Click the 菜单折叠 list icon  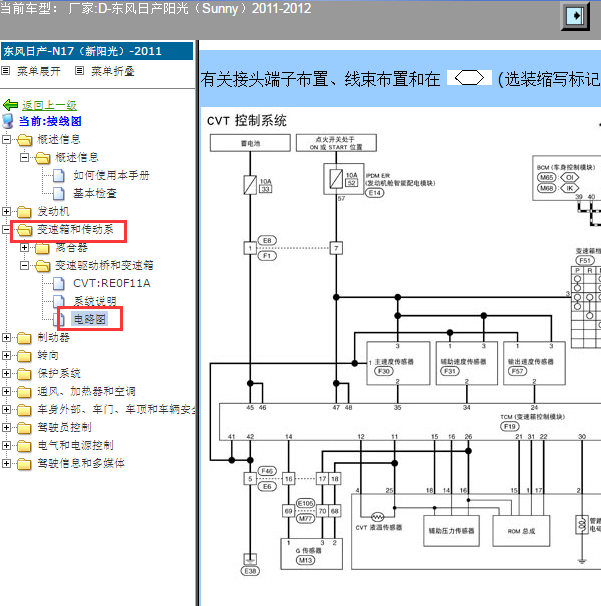click(x=79, y=71)
